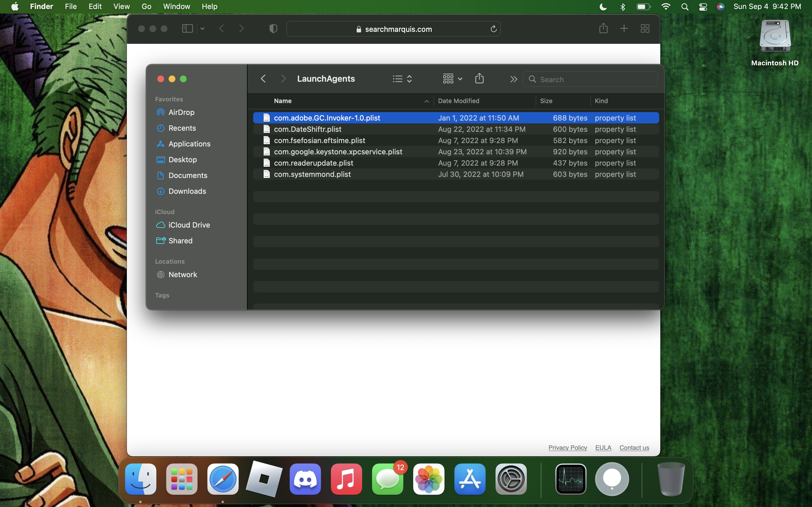
Task: Toggle the Safari sidebar button
Action: click(187, 29)
